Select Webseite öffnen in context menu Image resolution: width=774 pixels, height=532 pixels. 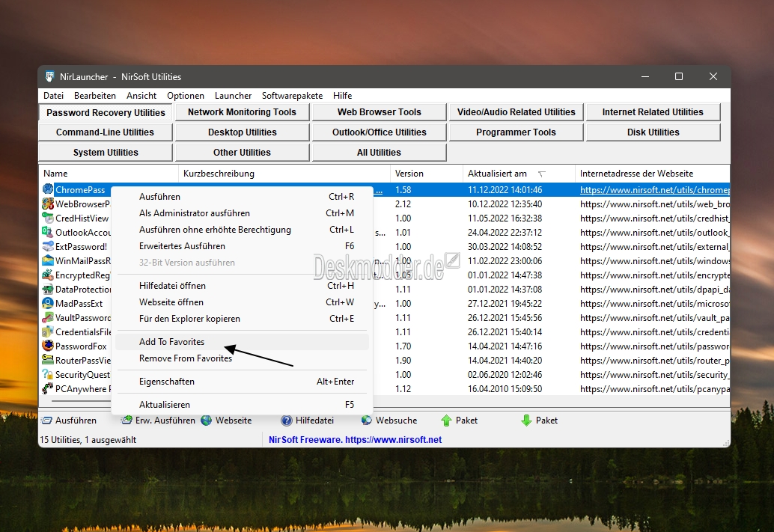[242, 302]
